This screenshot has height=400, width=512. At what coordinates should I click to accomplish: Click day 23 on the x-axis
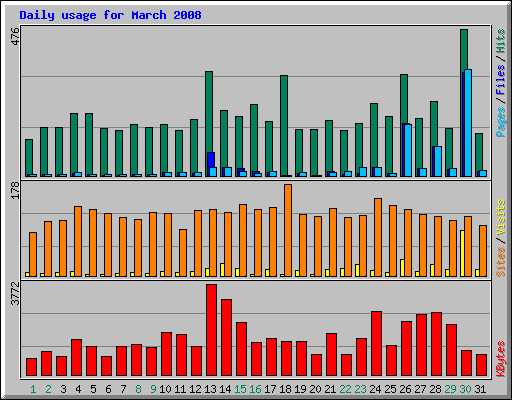click(x=360, y=389)
